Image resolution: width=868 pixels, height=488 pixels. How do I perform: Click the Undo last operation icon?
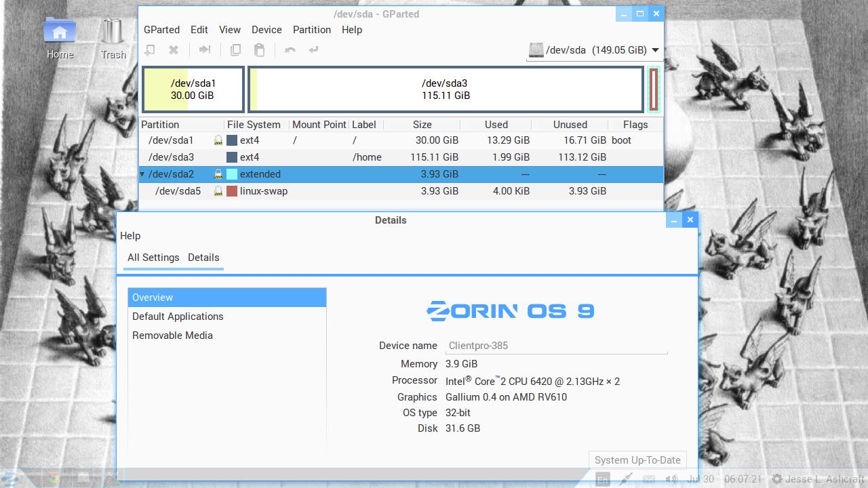coord(290,49)
